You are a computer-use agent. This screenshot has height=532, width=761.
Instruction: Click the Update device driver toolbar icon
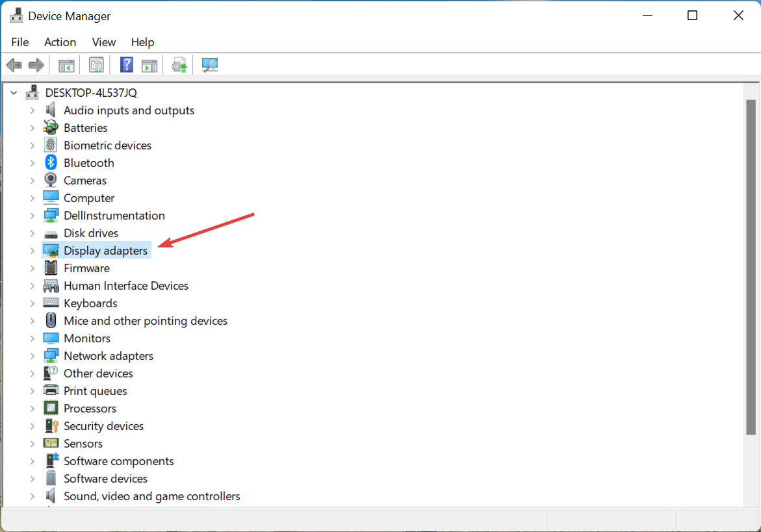click(179, 65)
